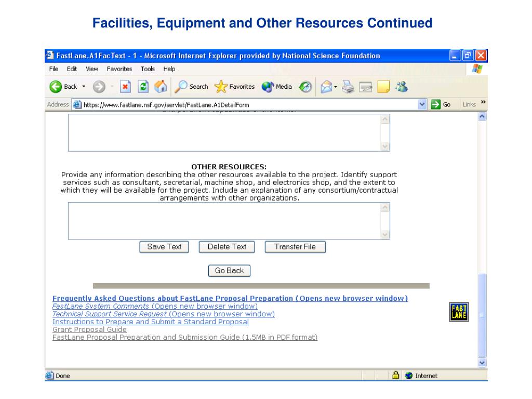Open the View menu
The image size is (532, 399).
click(x=92, y=69)
